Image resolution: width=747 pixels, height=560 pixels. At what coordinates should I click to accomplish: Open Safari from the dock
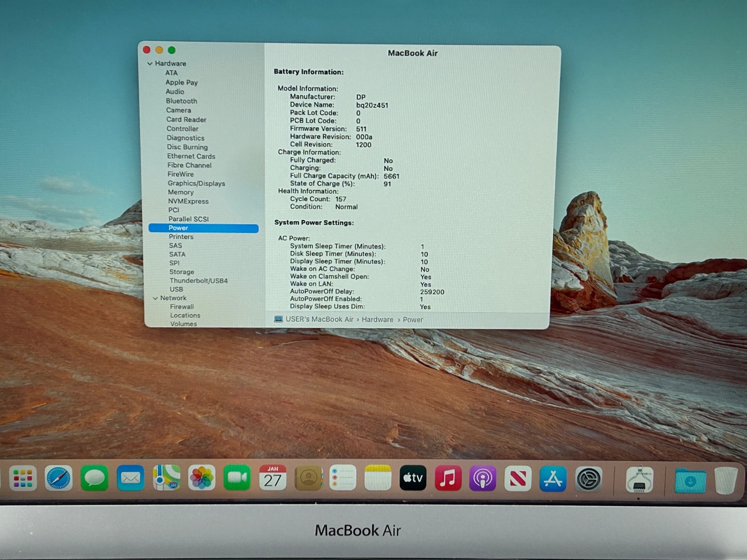click(59, 478)
